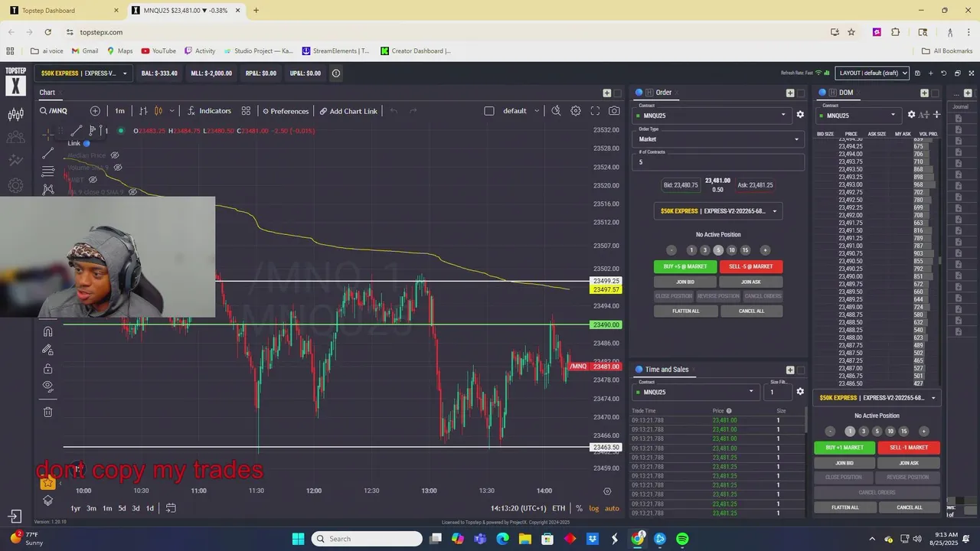Toggle visibility of the MBT indicator
Image resolution: width=980 pixels, height=551 pixels.
pos(93,180)
